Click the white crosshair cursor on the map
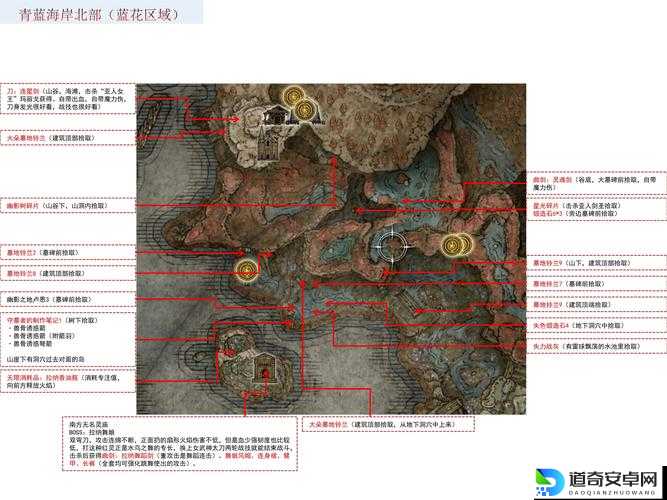Viewport: 667px width, 500px height. [391, 246]
